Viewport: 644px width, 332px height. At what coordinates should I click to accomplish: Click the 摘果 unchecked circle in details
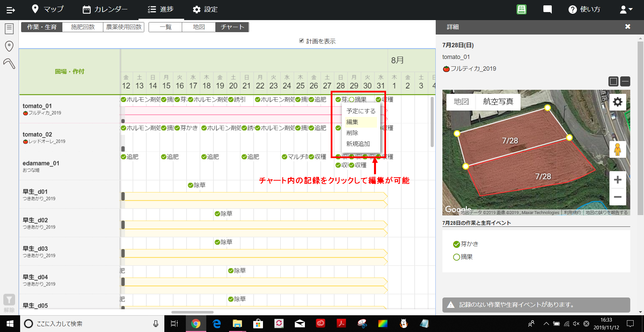click(456, 257)
